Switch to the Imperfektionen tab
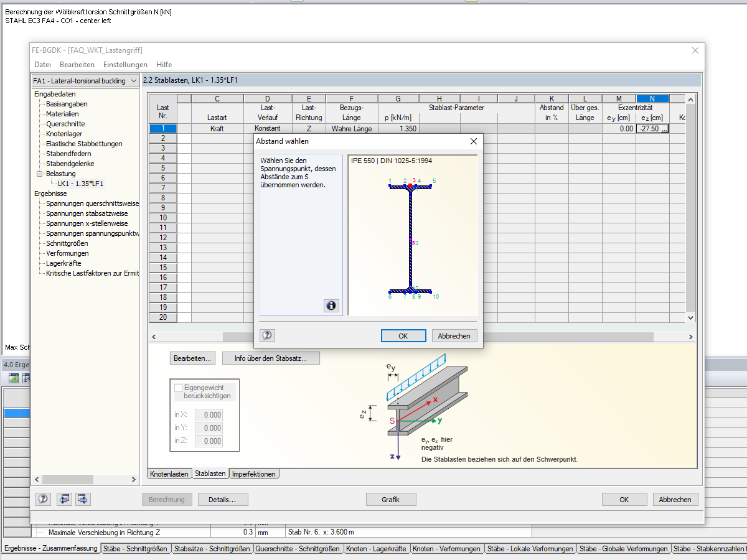747x560 pixels. point(253,474)
